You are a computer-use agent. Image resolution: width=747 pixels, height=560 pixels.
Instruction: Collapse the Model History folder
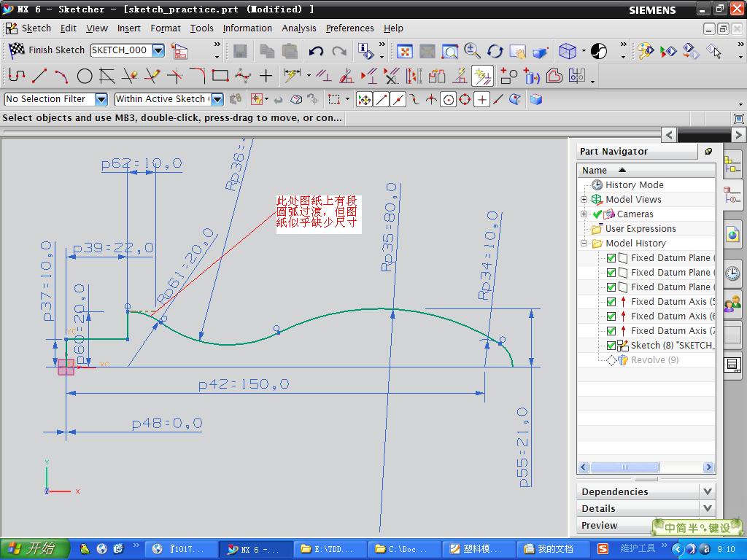click(x=584, y=244)
